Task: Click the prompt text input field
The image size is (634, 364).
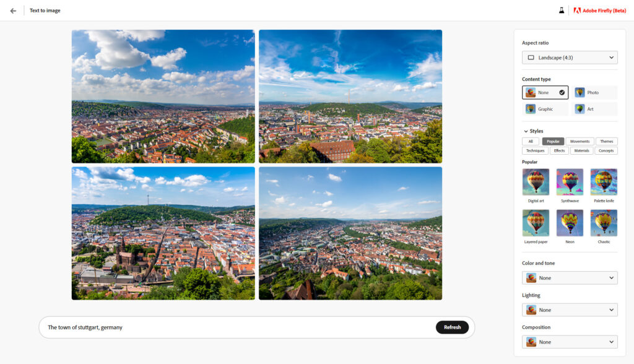Action: pyautogui.click(x=235, y=327)
